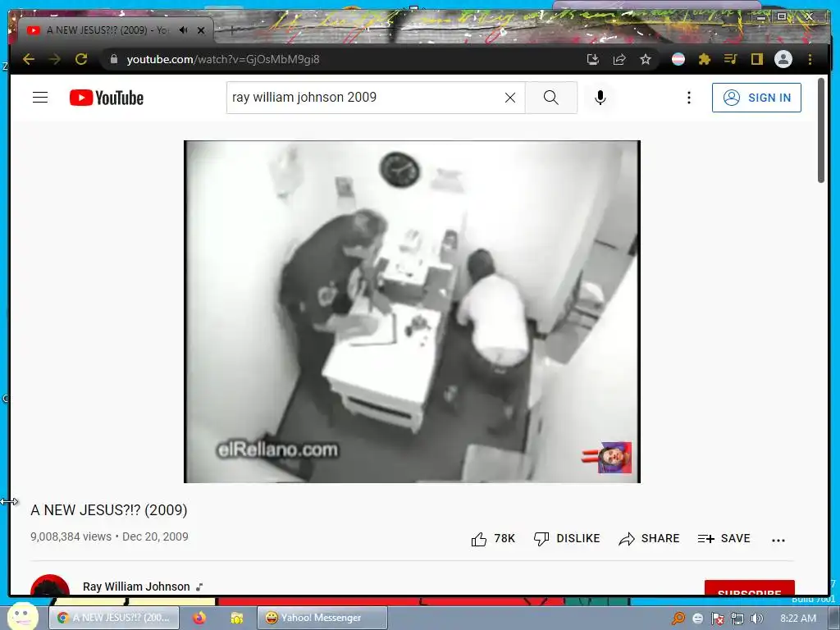The width and height of the screenshot is (840, 630).
Task: Open YouTube settings three-dot menu
Action: point(689,98)
